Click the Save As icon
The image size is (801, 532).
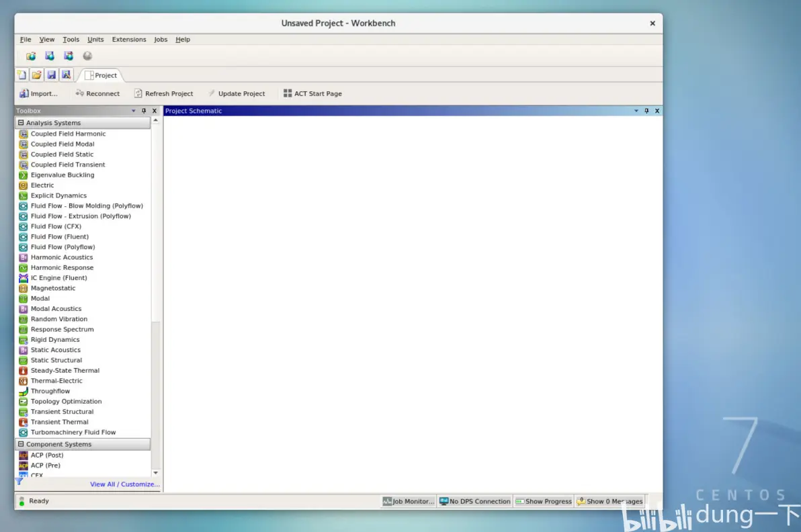point(67,75)
